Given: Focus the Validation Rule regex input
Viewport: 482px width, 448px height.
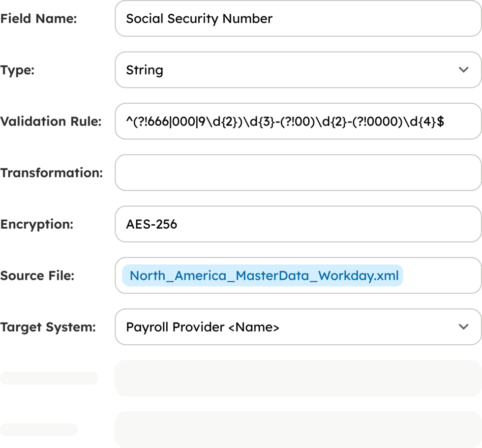Looking at the screenshot, I should pyautogui.click(x=298, y=121).
